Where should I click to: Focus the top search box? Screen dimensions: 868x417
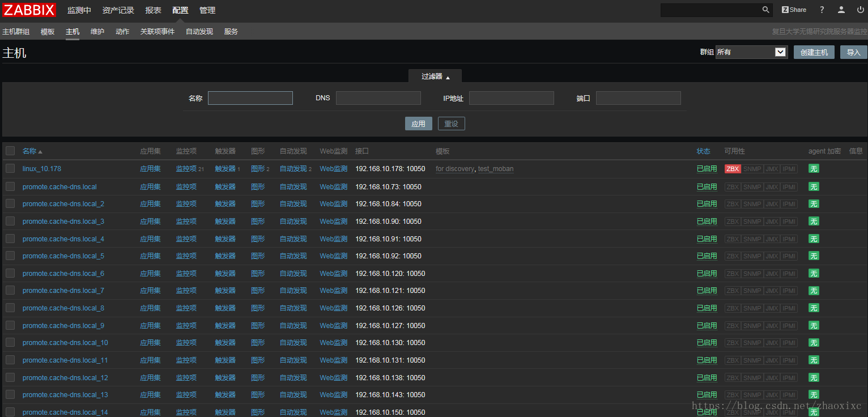point(710,10)
